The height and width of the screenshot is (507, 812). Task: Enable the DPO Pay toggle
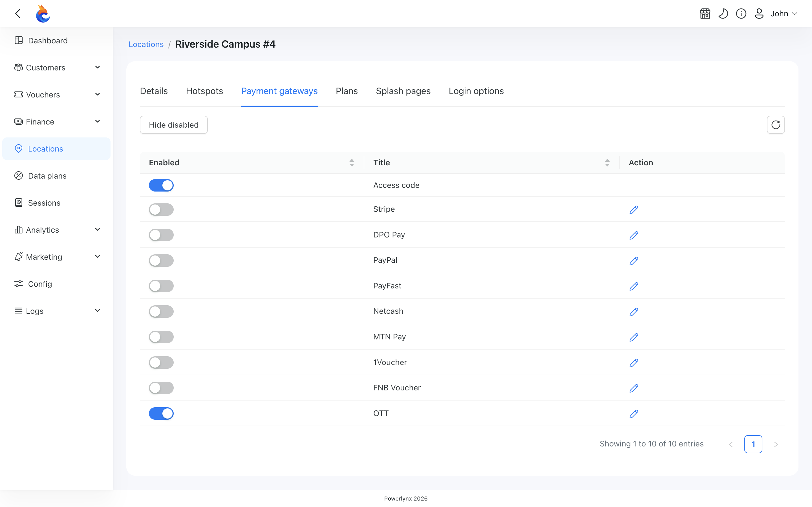161,235
